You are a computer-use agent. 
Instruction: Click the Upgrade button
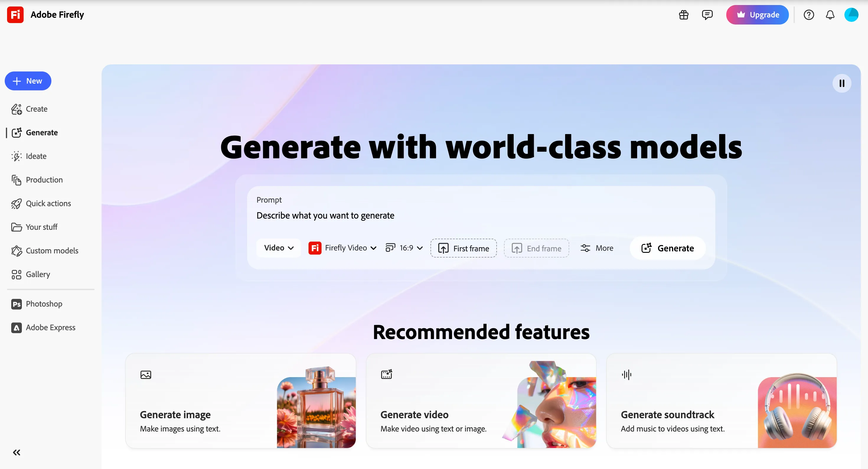click(757, 15)
